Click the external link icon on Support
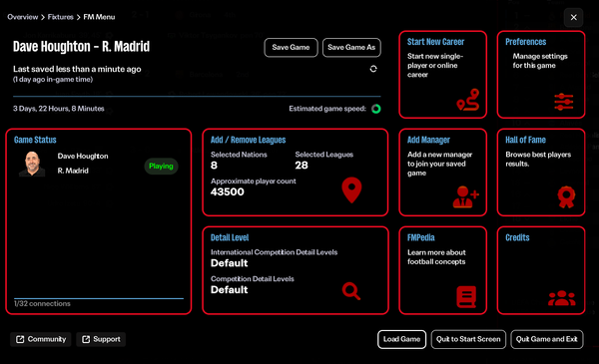 pyautogui.click(x=86, y=339)
